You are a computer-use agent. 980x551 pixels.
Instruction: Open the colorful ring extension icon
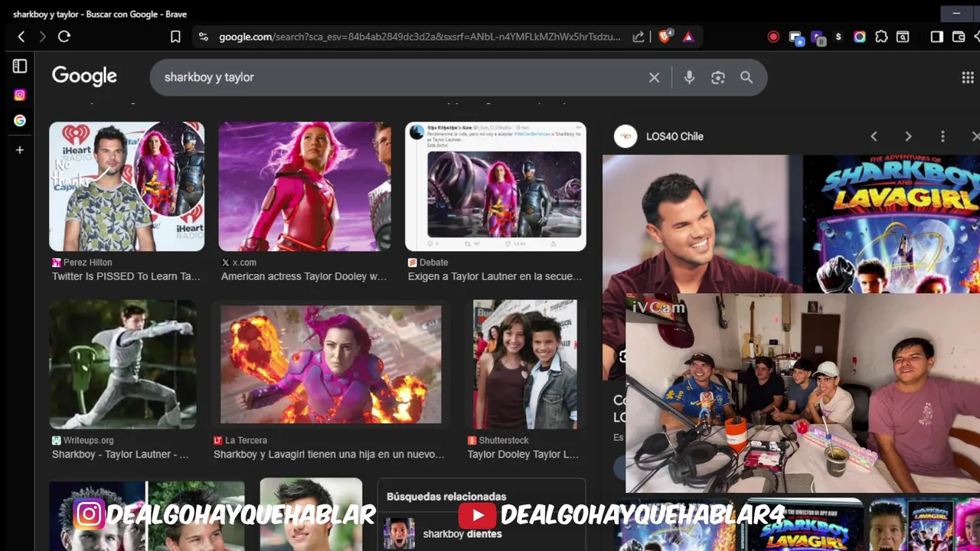860,37
